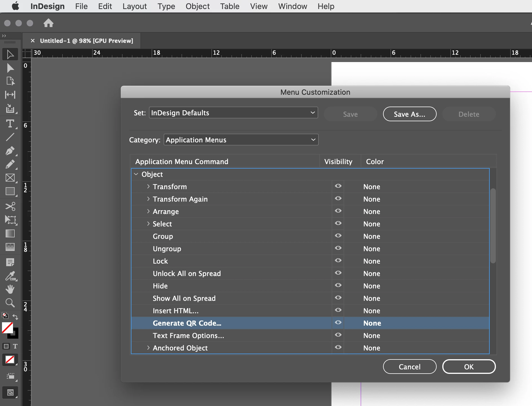This screenshot has width=532, height=406.
Task: Expand the collapsed tools panel arrows
Action: [x=4, y=36]
